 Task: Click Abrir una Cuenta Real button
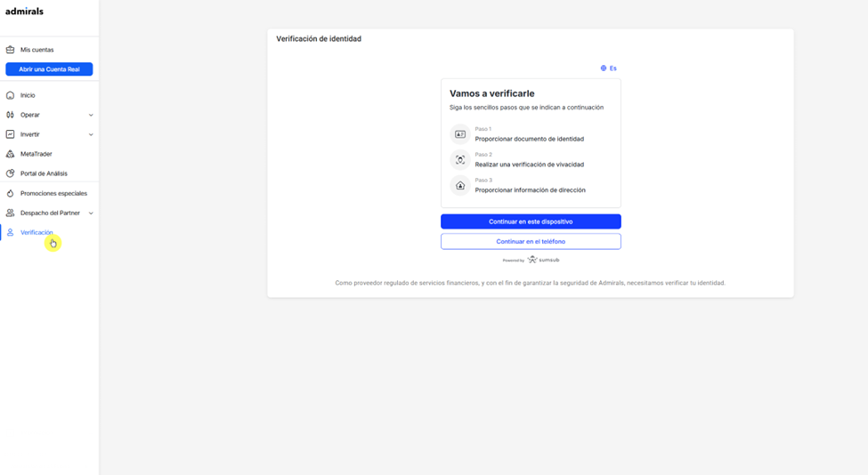49,69
